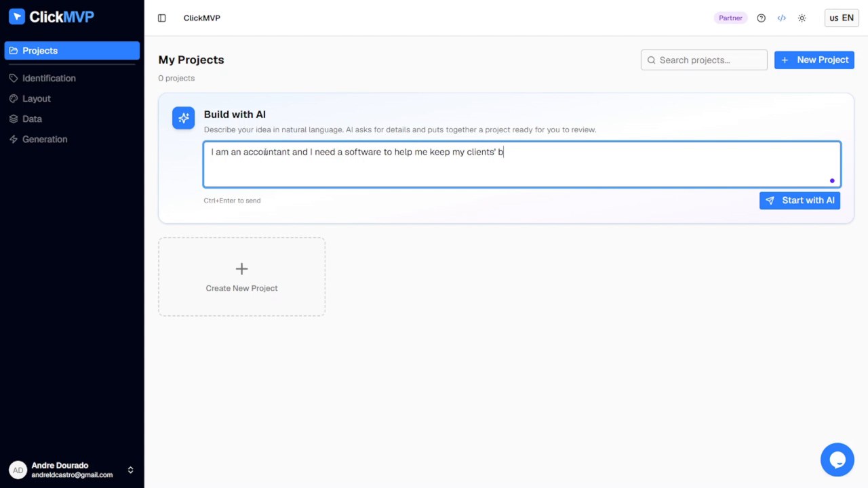Screen dimensions: 868x488
Task: Click the Build with AI sparkle icon
Action: (x=183, y=118)
